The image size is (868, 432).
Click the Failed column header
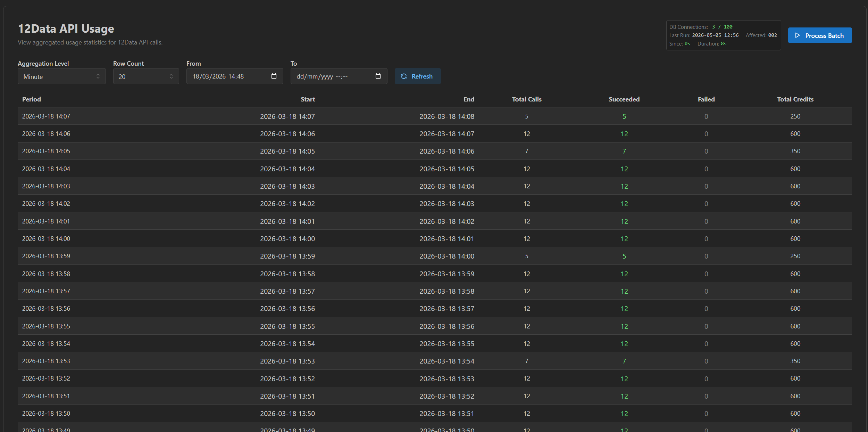point(706,99)
